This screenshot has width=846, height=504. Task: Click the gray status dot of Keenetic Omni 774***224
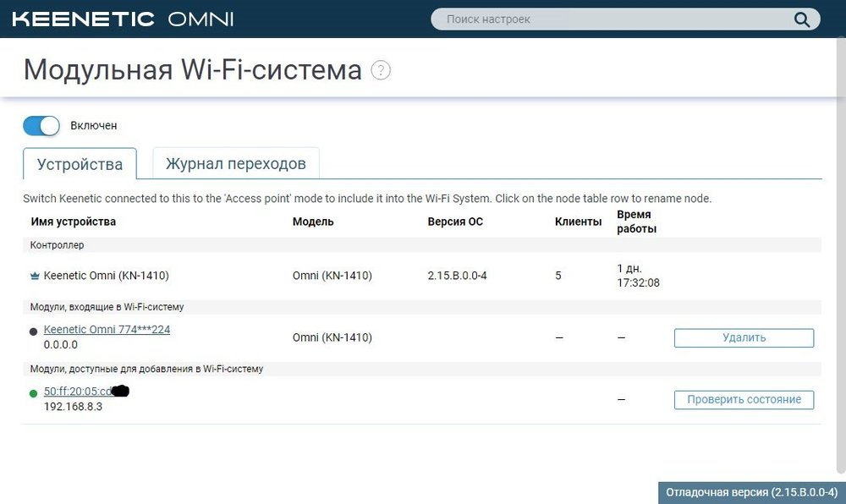click(34, 331)
